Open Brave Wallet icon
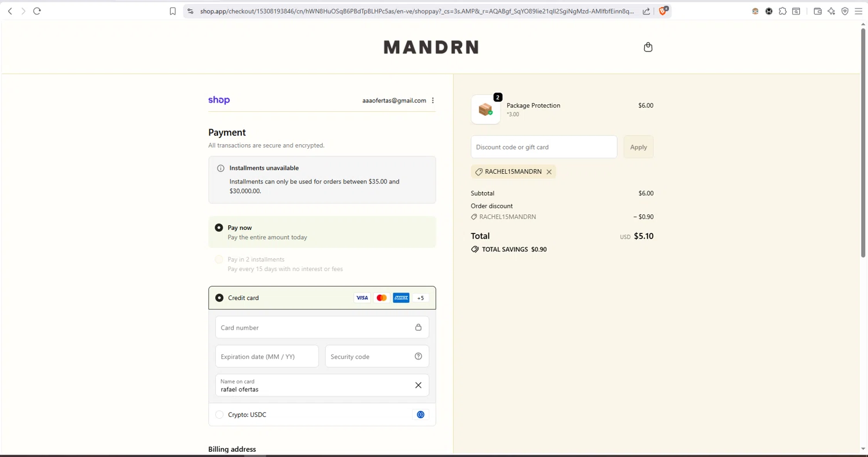 (x=818, y=11)
